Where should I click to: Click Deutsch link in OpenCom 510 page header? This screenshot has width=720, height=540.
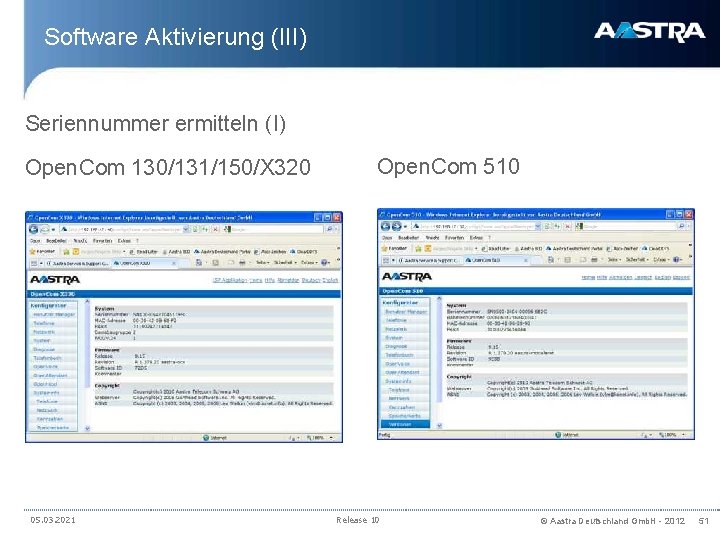coord(643,277)
